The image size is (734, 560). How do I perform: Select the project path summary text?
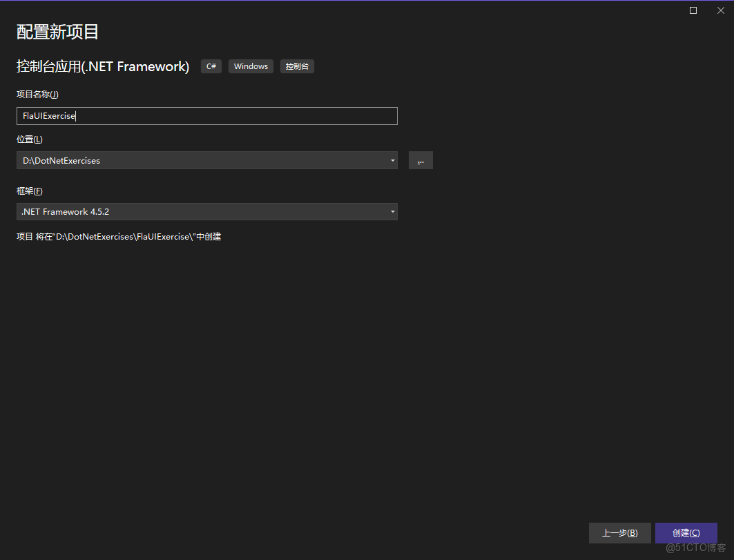tap(119, 236)
